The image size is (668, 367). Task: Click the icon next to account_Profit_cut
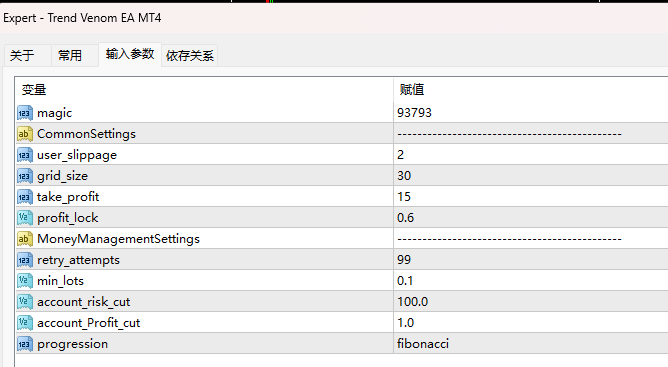(x=25, y=323)
